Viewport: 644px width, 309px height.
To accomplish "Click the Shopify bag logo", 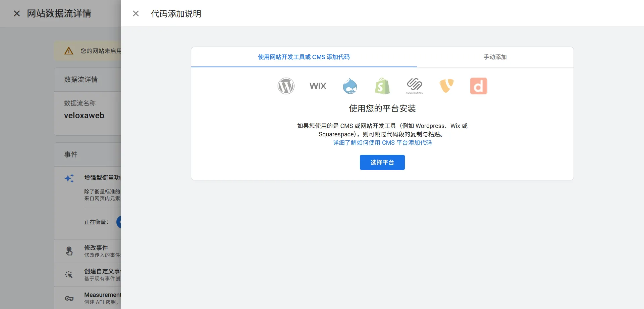I will pyautogui.click(x=382, y=86).
